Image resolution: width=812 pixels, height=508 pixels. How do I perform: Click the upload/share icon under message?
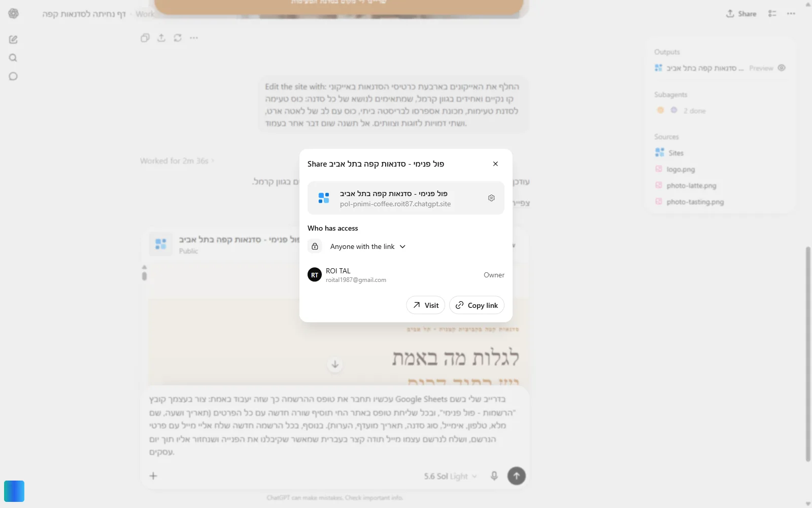tap(161, 38)
